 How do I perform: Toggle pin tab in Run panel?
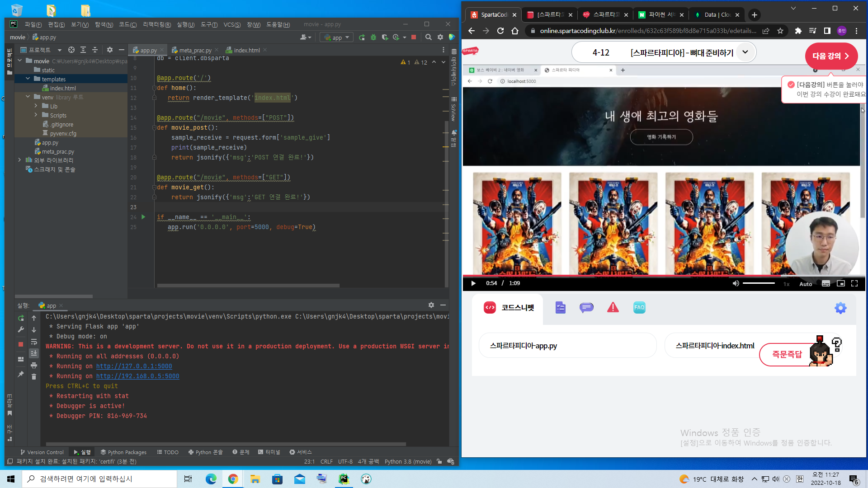click(21, 374)
